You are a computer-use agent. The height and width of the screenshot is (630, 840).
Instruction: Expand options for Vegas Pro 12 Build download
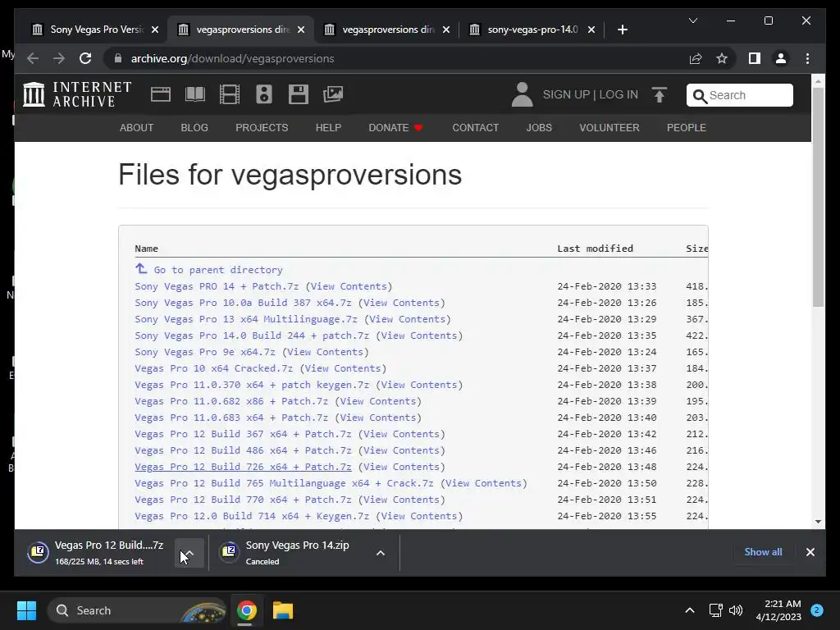click(189, 553)
